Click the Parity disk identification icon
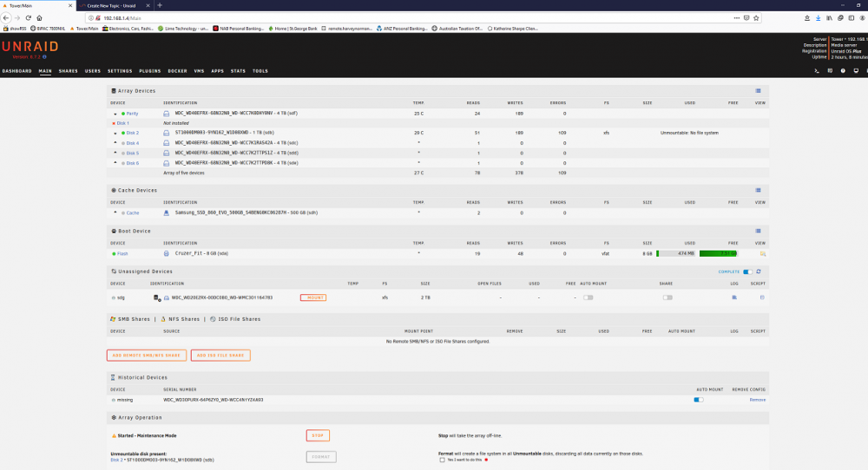Image resolution: width=868 pixels, height=470 pixels. click(166, 114)
